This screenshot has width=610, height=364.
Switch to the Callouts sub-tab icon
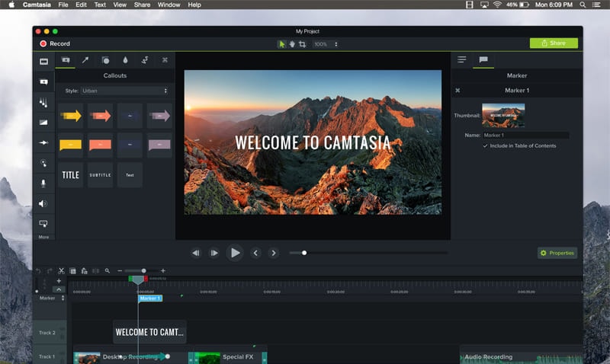click(x=66, y=60)
